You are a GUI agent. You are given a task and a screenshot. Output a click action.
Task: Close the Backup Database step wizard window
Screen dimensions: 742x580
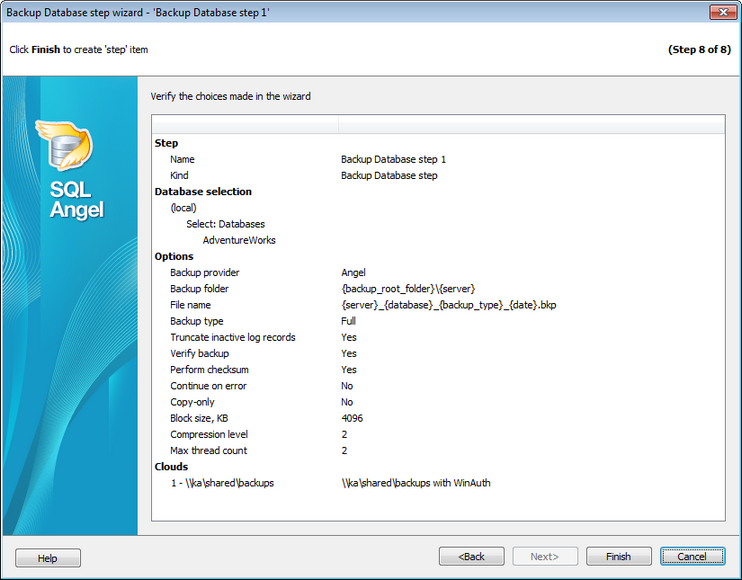coord(723,12)
